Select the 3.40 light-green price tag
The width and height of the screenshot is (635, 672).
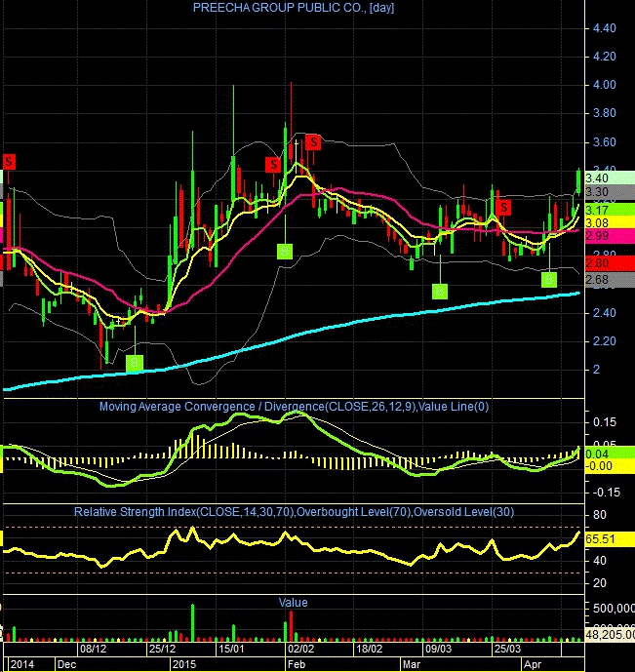pos(610,178)
